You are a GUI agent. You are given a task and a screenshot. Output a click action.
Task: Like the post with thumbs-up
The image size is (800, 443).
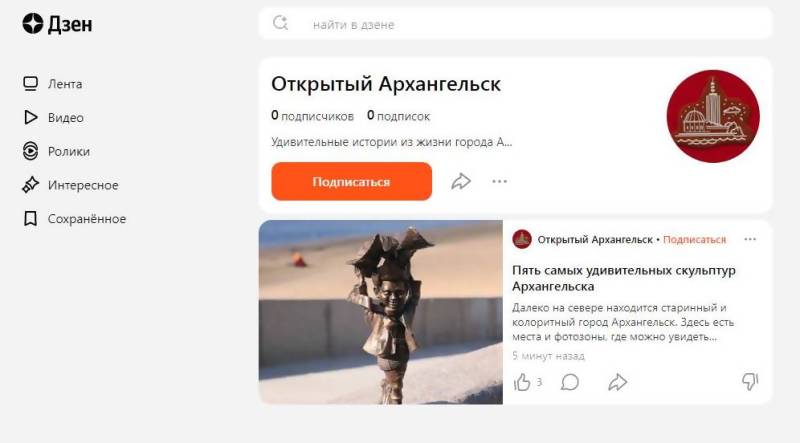click(522, 382)
